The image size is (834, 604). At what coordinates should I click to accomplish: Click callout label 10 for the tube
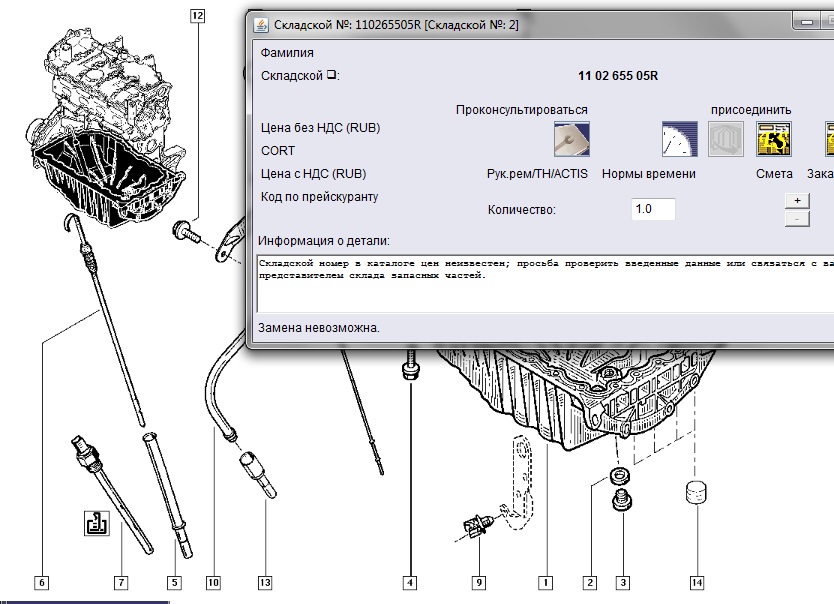coord(212,581)
